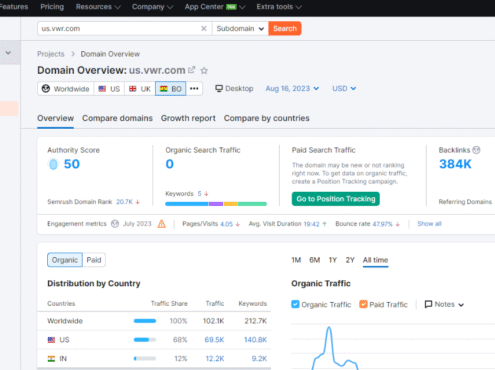Open Pricing in top navigation

pyautogui.click(x=52, y=7)
